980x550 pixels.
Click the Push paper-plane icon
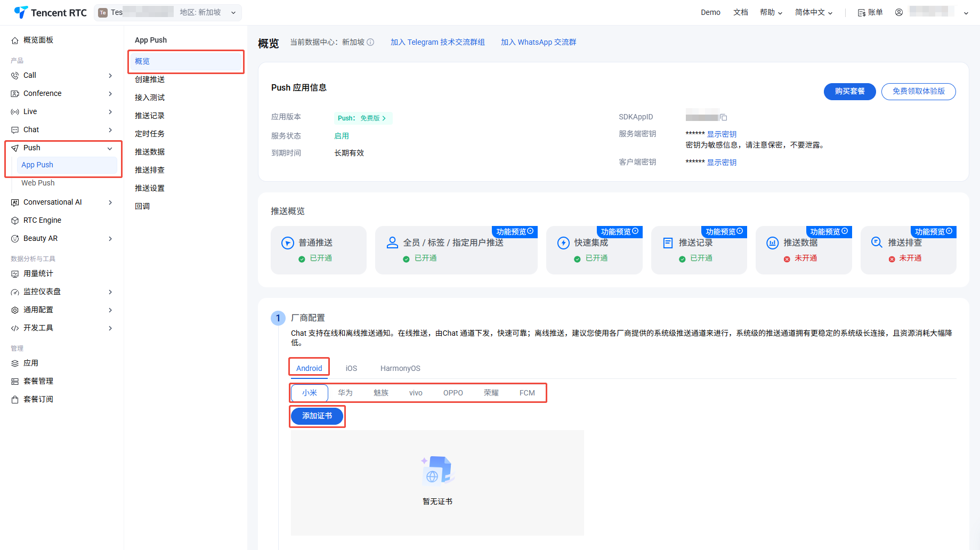click(x=15, y=148)
